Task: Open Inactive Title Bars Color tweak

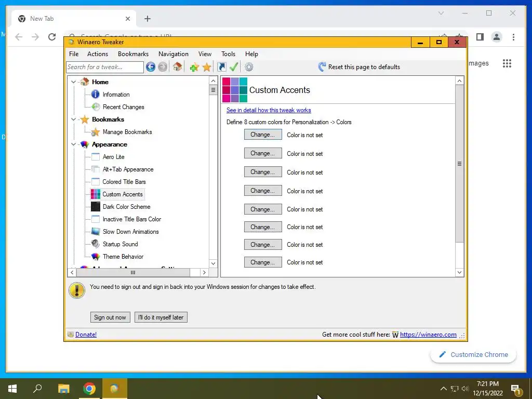Action: pyautogui.click(x=132, y=219)
